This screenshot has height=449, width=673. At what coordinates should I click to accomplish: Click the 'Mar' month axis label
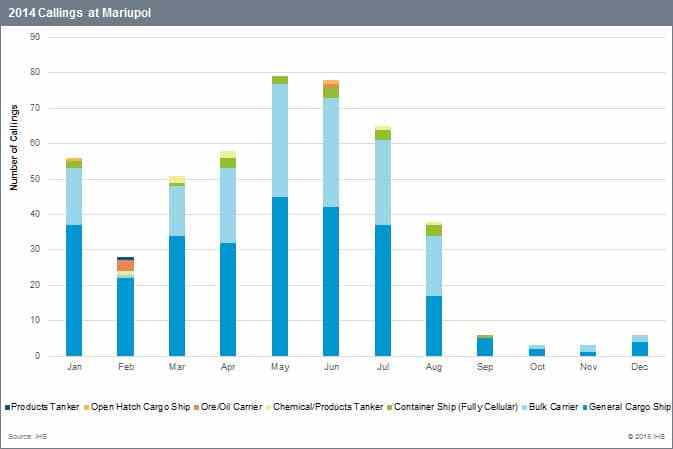[x=177, y=367]
